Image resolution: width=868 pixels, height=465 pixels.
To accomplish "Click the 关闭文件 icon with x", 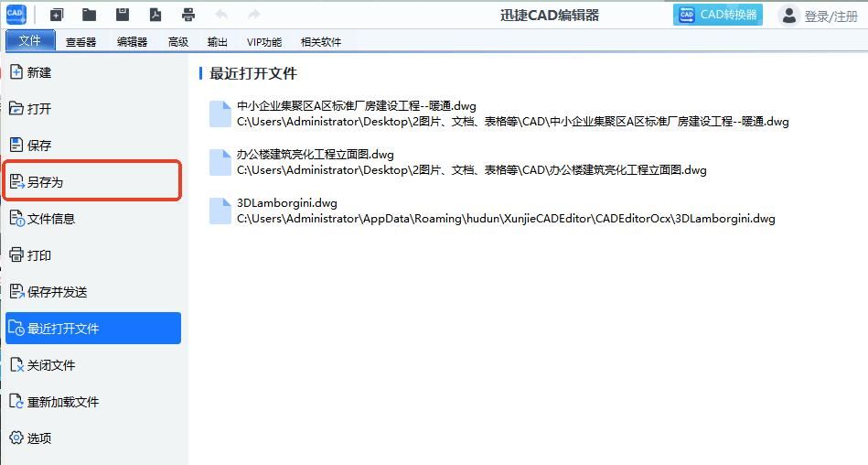I will [x=17, y=364].
